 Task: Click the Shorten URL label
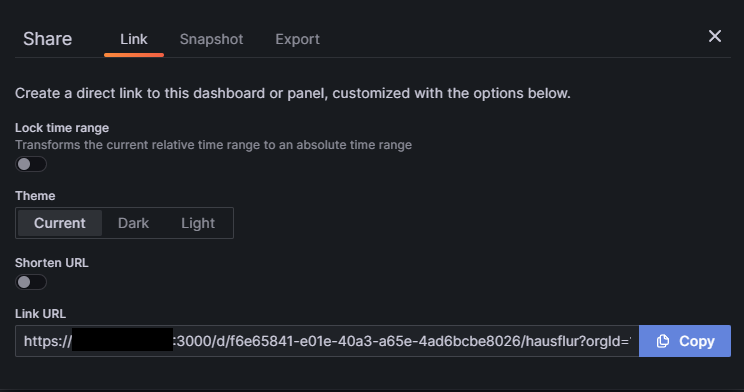tap(52, 263)
